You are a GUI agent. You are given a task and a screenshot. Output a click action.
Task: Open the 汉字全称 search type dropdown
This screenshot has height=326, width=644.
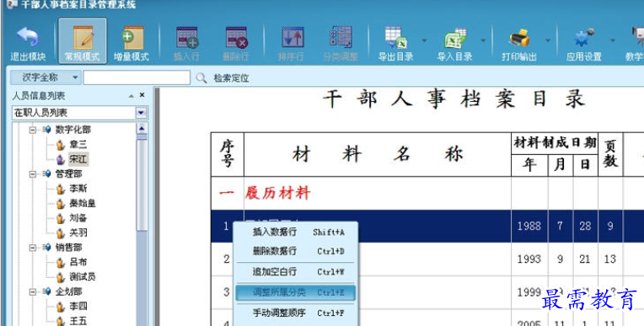[46, 77]
